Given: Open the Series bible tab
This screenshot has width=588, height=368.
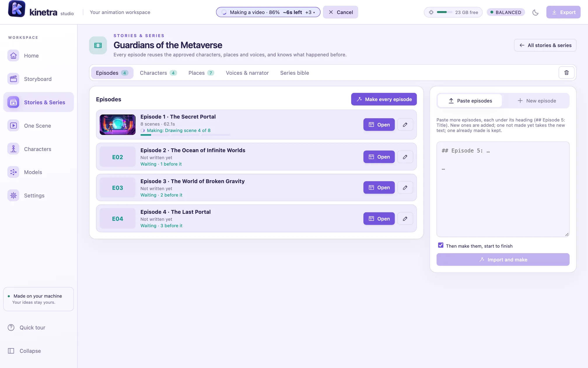Looking at the screenshot, I should coord(295,73).
